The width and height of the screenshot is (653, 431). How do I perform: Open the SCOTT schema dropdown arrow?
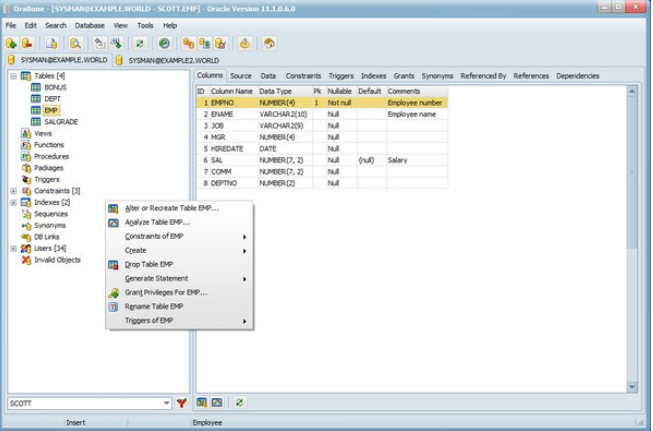[166, 403]
